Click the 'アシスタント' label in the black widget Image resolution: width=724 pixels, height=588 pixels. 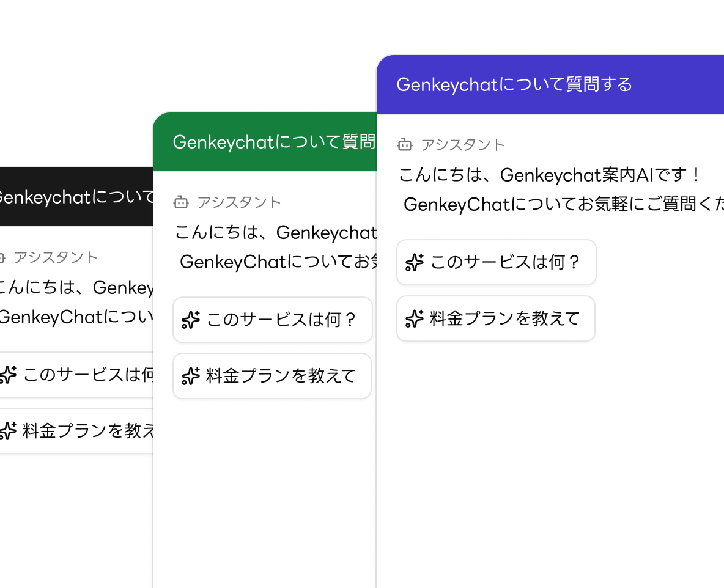pyautogui.click(x=56, y=257)
